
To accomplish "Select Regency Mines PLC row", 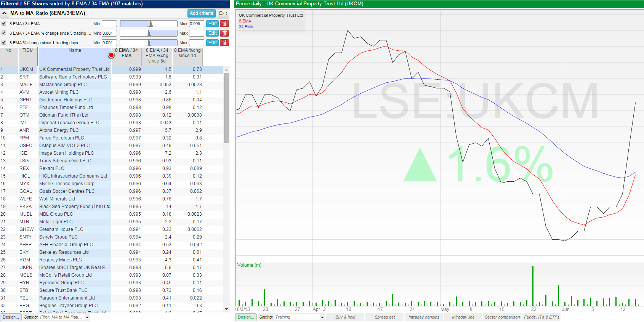I will click(x=112, y=260).
